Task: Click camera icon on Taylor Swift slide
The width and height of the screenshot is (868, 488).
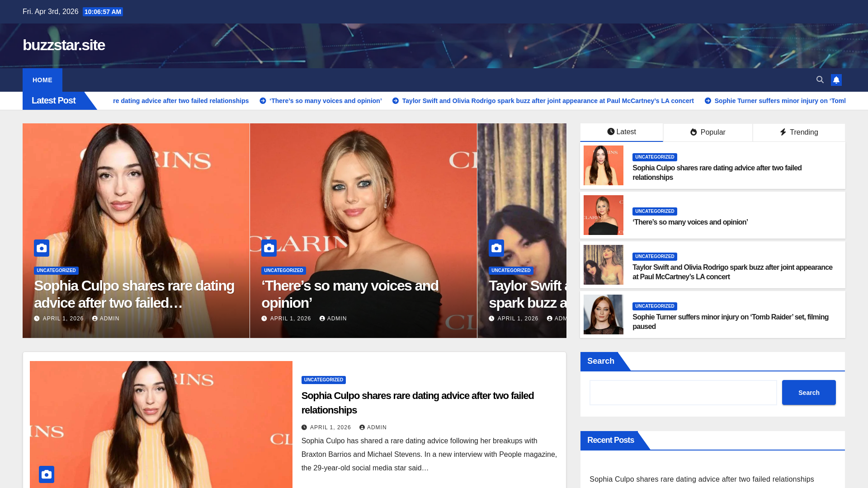Action: click(496, 248)
